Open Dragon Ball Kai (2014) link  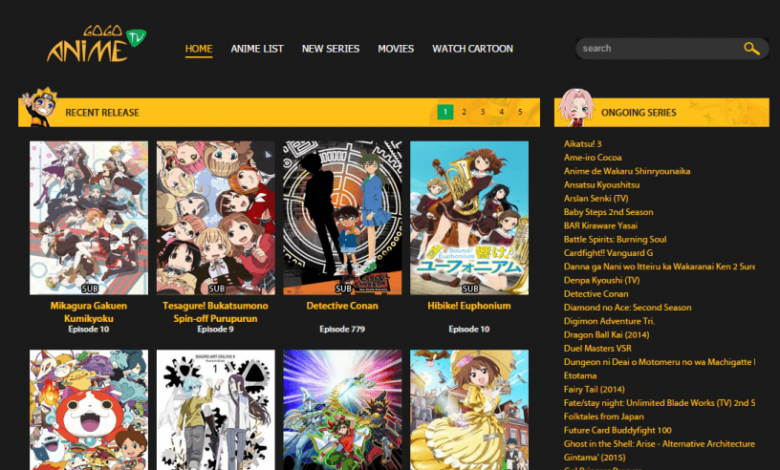tap(606, 335)
